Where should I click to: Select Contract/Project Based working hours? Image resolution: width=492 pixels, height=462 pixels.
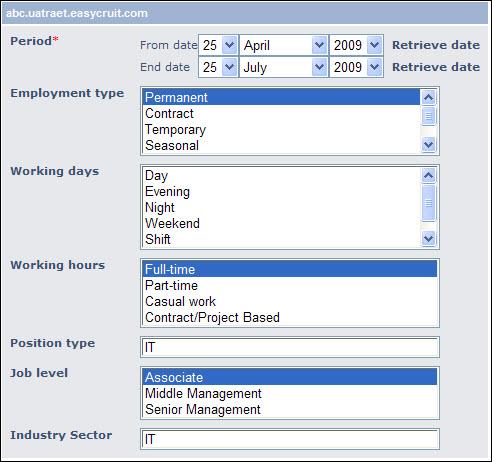click(x=290, y=317)
